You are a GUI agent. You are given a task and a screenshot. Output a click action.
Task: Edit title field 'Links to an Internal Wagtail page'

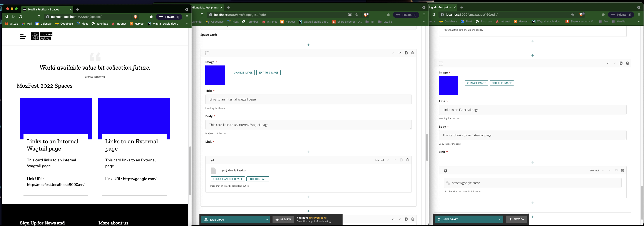(x=308, y=99)
